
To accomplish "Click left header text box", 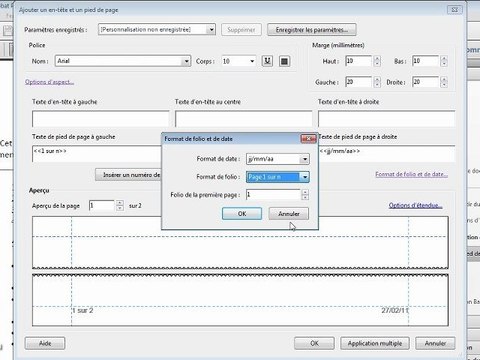I will coord(101,119).
